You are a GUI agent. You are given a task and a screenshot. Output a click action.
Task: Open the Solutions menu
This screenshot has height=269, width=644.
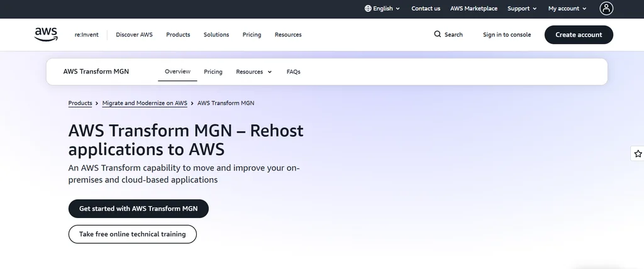click(216, 35)
